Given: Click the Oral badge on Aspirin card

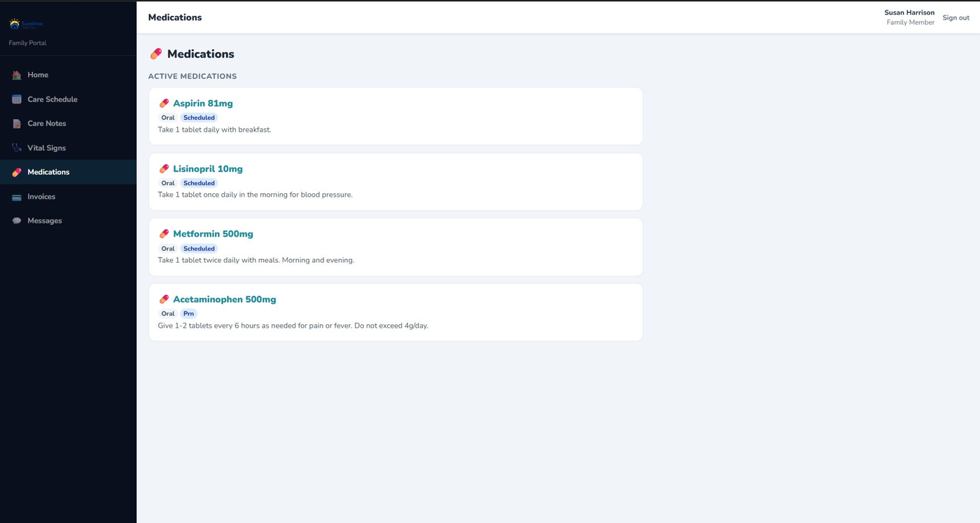Looking at the screenshot, I should point(168,118).
